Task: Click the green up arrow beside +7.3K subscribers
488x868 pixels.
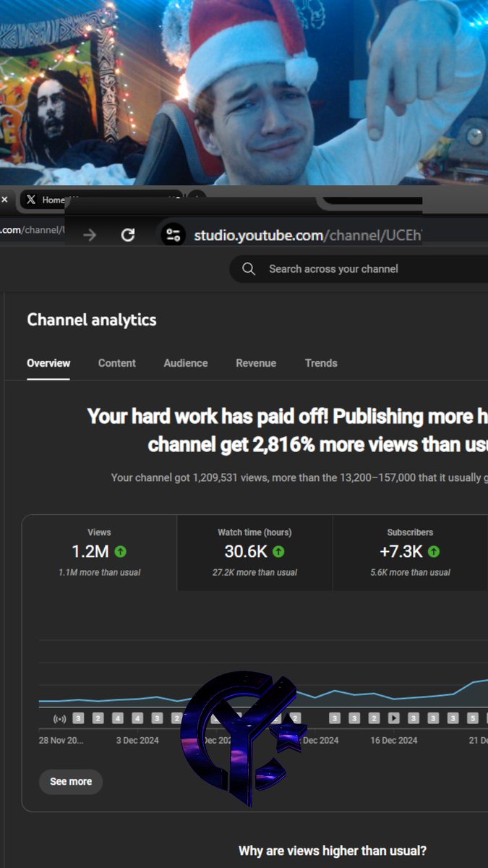Action: coord(434,552)
